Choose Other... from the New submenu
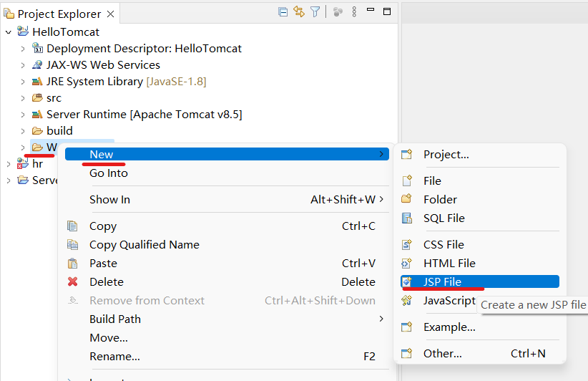Viewport: 588px width, 381px height. [x=442, y=353]
